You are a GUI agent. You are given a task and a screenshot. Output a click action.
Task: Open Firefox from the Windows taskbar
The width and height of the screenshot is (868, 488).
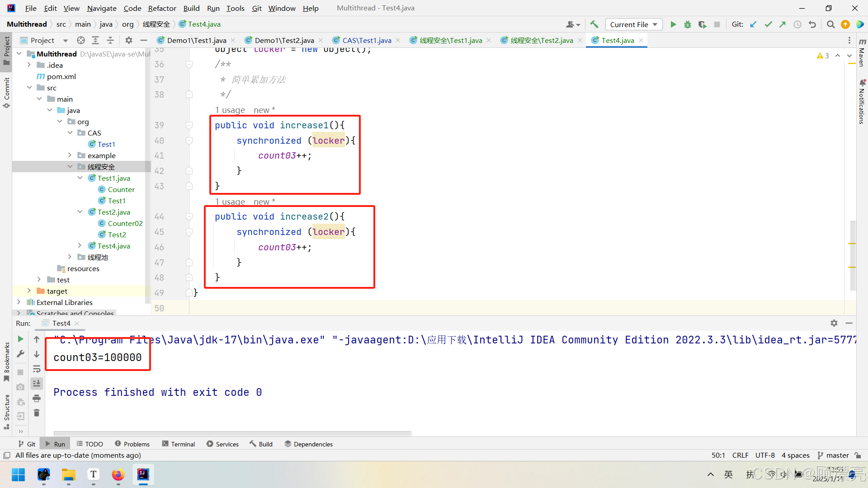[118, 474]
